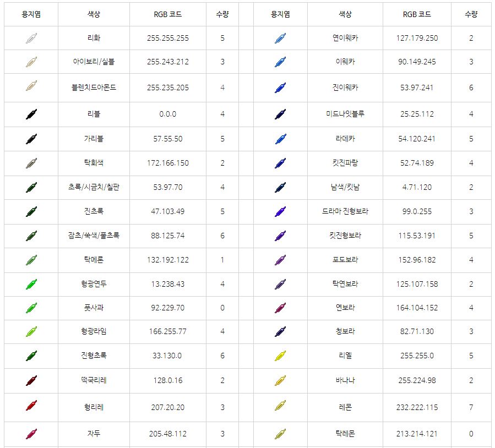Click the 형광연두 bright green dye icon

click(x=31, y=285)
